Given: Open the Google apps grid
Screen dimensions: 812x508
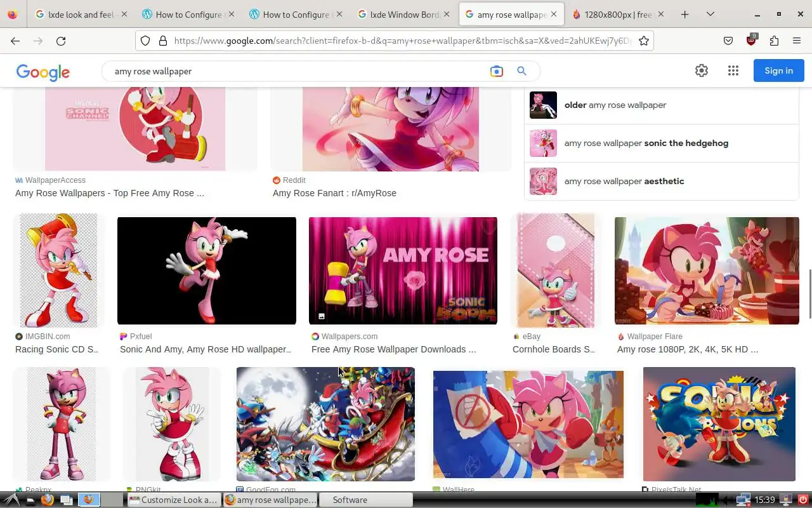Looking at the screenshot, I should coord(733,70).
